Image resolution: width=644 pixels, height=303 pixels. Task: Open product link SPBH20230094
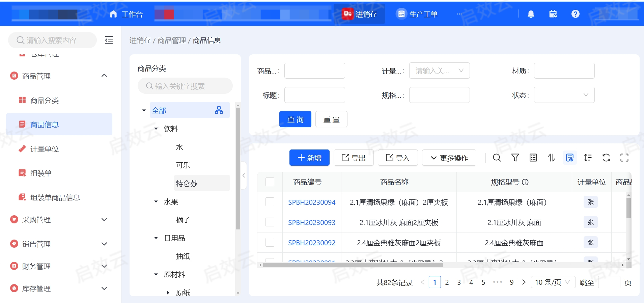tap(312, 202)
